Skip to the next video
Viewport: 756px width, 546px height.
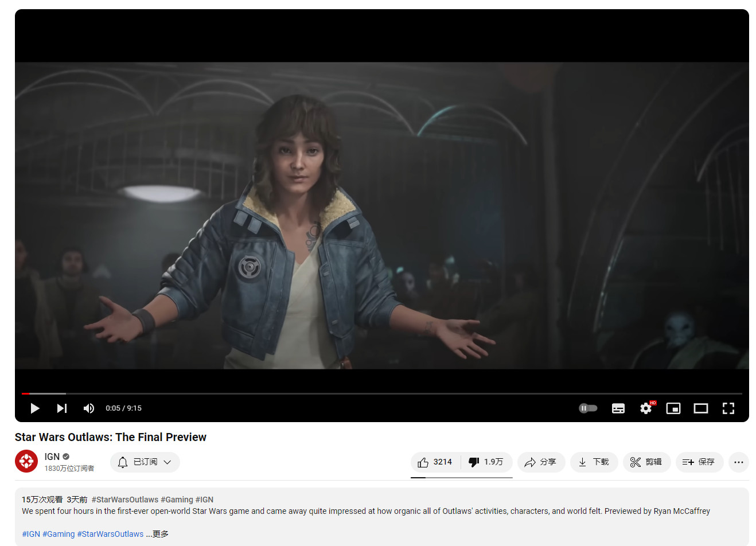(x=62, y=408)
